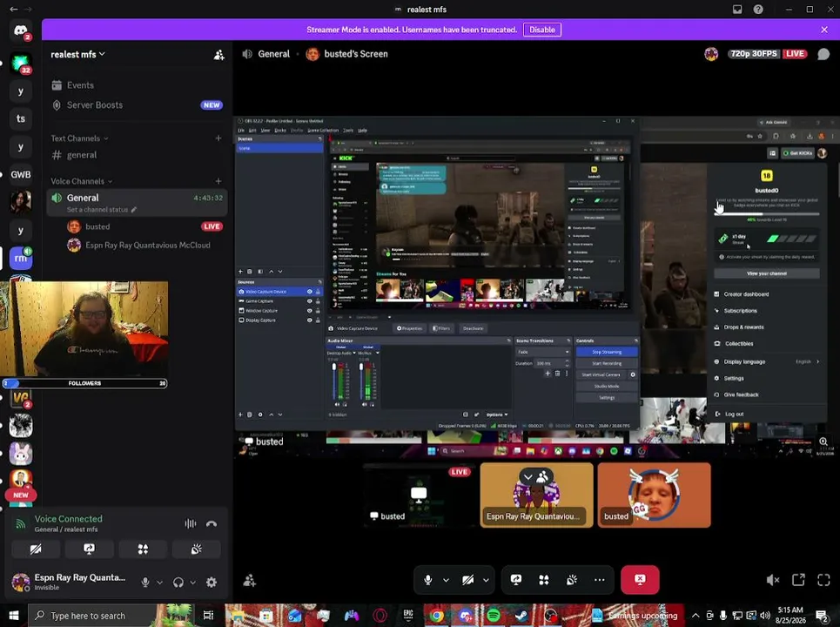
Task: Open realest mfs server dropdown
Action: coord(77,54)
